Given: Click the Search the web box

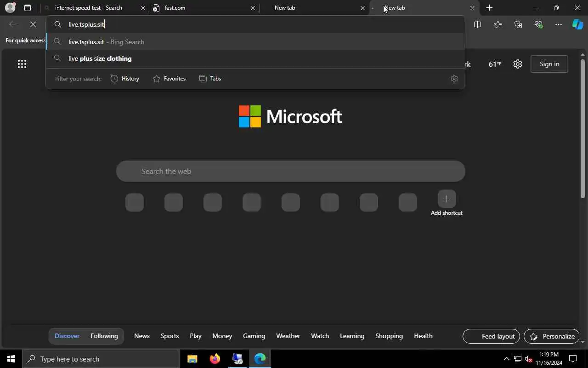Looking at the screenshot, I should 290,171.
